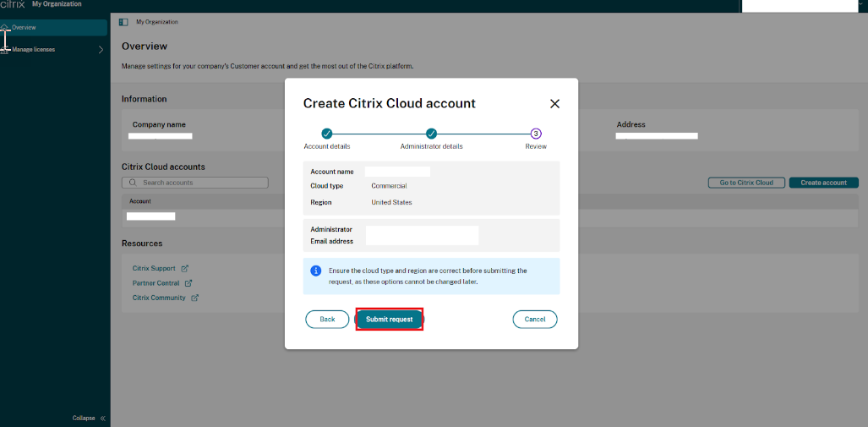The width and height of the screenshot is (868, 427).
Task: Click the Information section heading
Action: [144, 99]
